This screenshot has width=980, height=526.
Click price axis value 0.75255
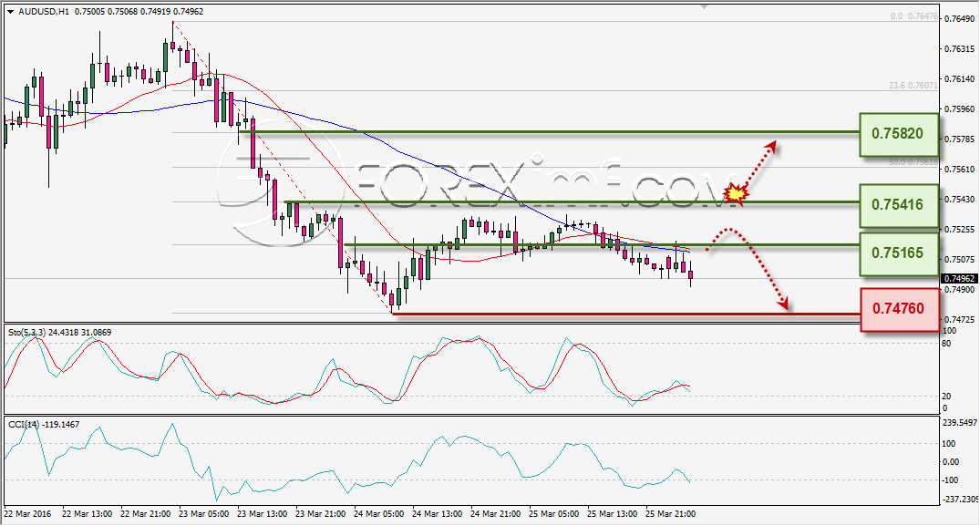[959, 229]
